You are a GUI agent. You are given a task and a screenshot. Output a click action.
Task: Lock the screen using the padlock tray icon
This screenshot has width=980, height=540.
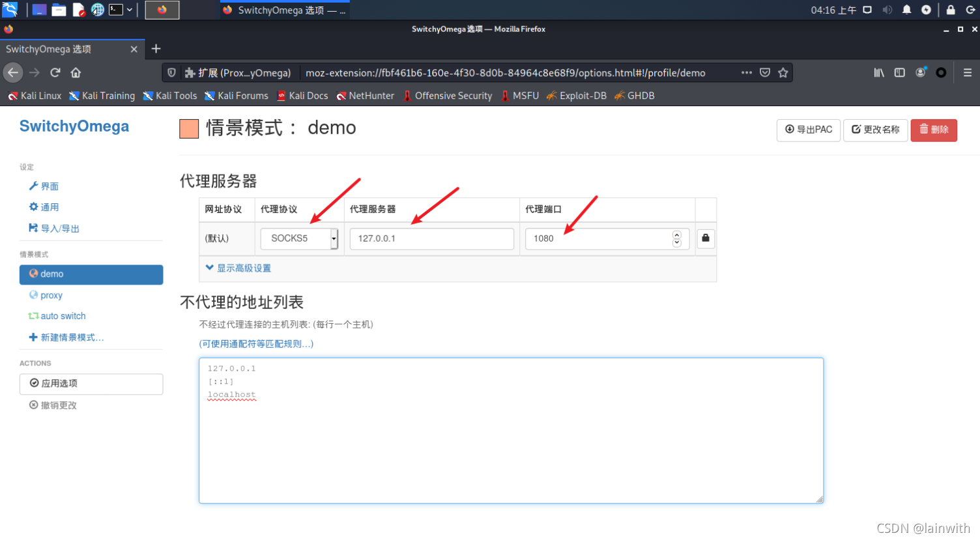(951, 10)
